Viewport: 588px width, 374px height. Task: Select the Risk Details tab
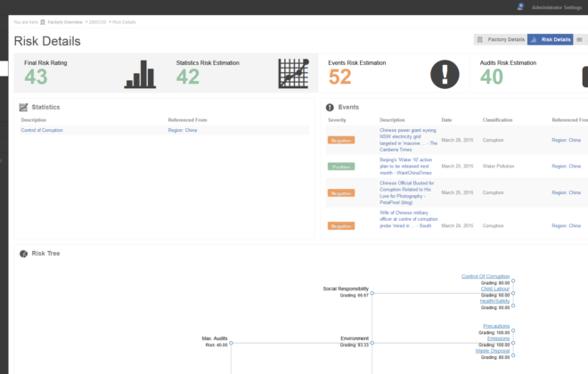pyautogui.click(x=550, y=39)
